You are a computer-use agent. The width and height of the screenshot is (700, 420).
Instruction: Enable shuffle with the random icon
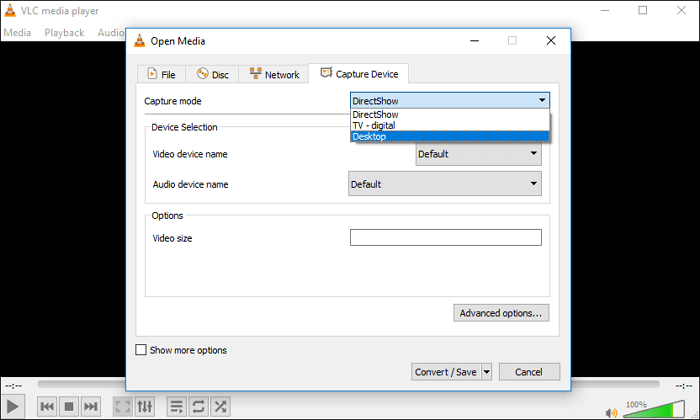pyautogui.click(x=220, y=406)
